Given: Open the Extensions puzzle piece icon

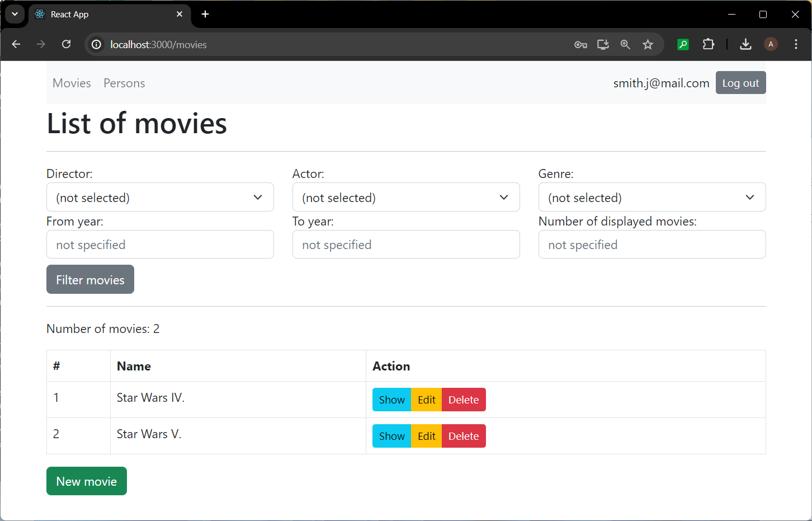Looking at the screenshot, I should click(708, 44).
